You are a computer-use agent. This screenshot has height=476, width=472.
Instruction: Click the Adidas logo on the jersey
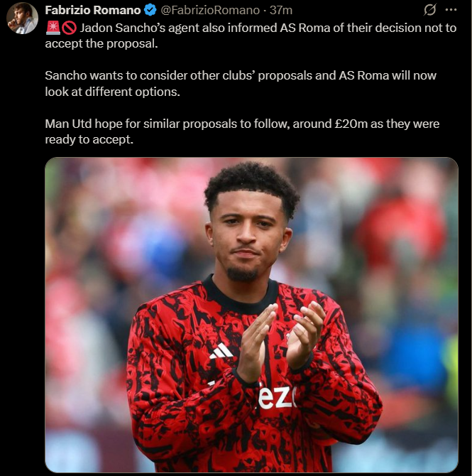tap(221, 351)
